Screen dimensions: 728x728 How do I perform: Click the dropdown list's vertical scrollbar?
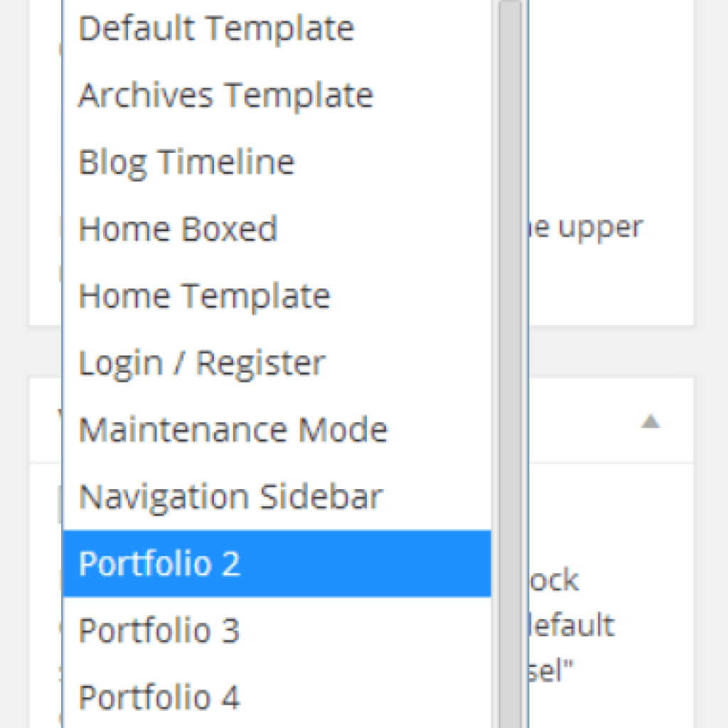click(x=510, y=355)
